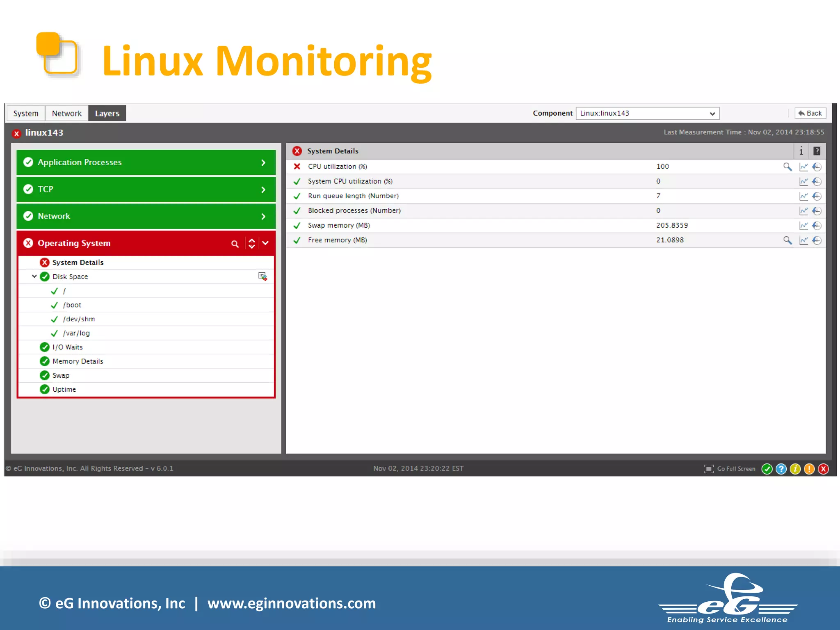The height and width of the screenshot is (630, 840).
Task: Open graph icon for Blocked processes
Action: coord(803,211)
